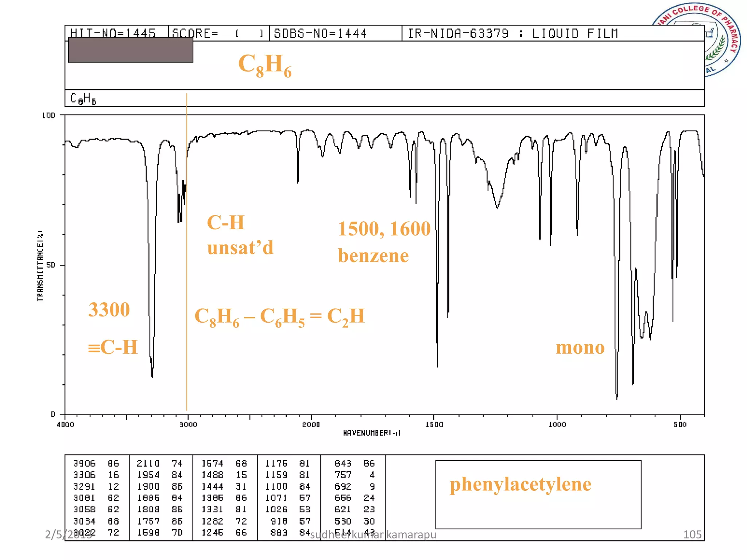Select peak table entry 757
The image size is (747, 560).
pos(343,475)
